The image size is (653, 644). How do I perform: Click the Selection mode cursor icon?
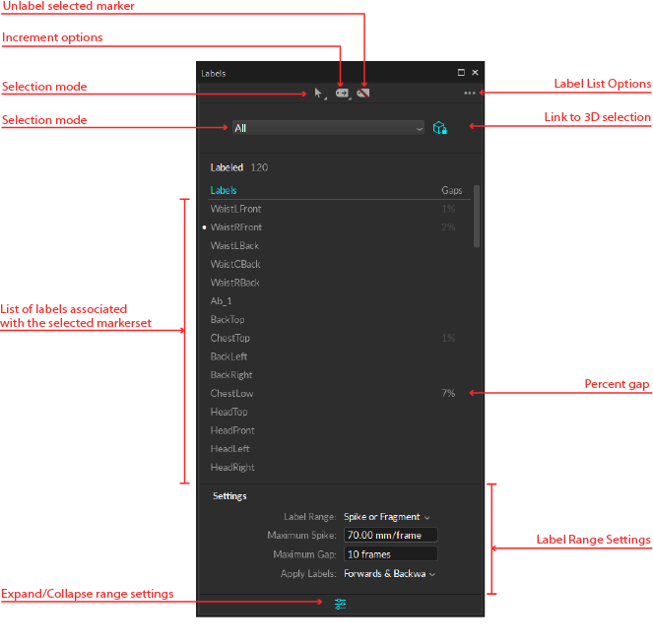pos(318,94)
